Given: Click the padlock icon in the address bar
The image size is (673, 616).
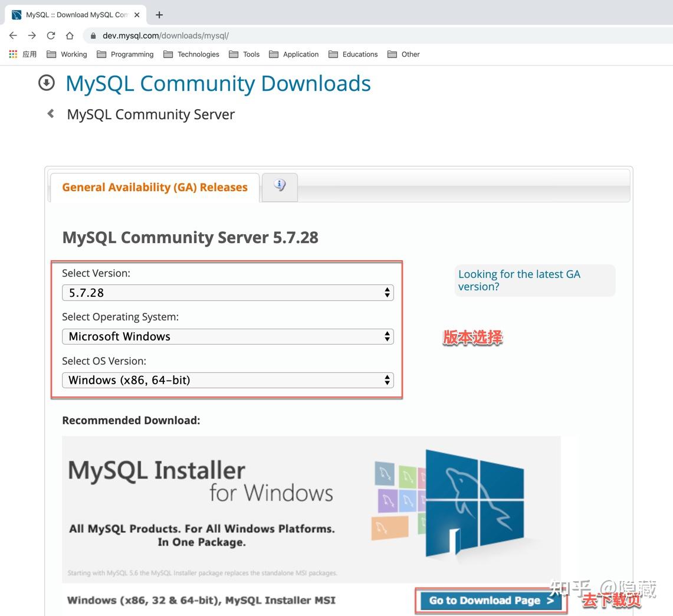Looking at the screenshot, I should pos(93,35).
